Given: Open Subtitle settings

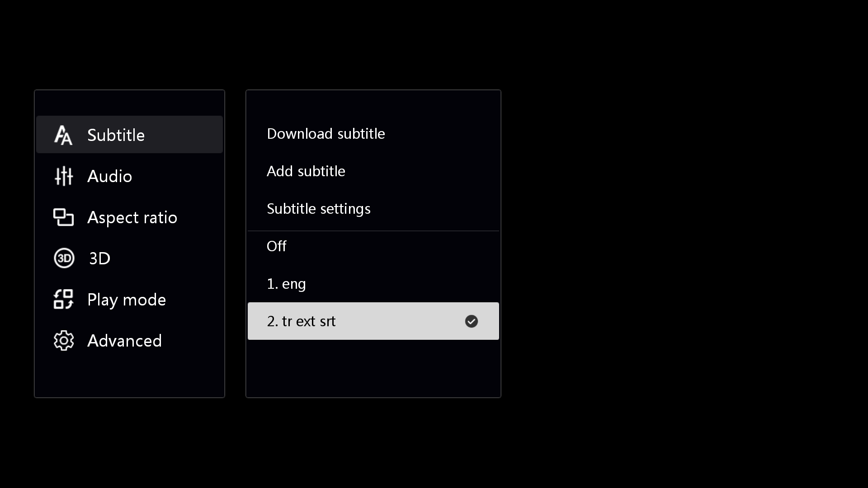Looking at the screenshot, I should [373, 209].
